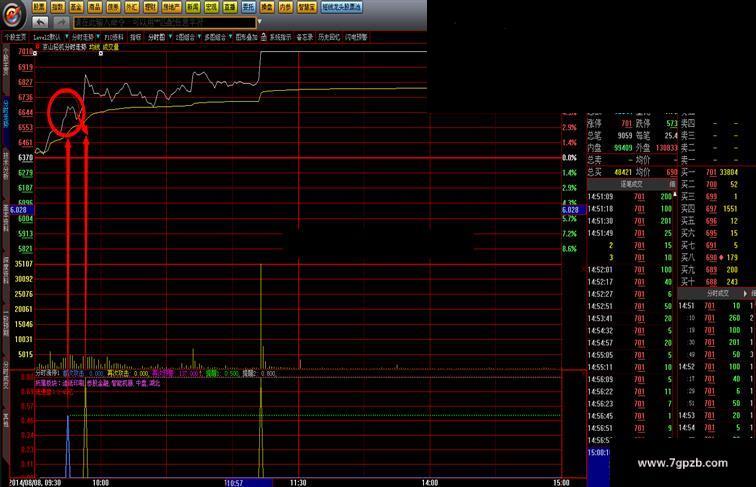The width and height of the screenshot is (756, 487).
Task: Open the 商品 category button
Action: (x=95, y=7)
